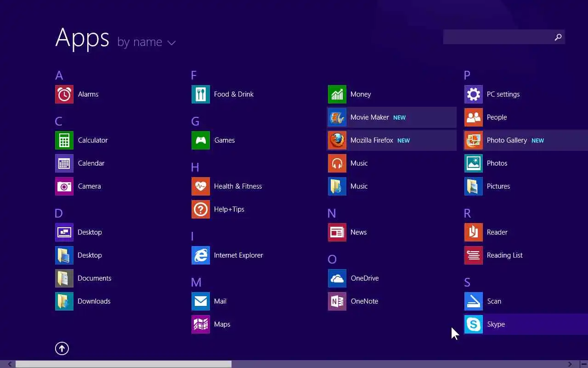Open the Help+Tips icon
Image resolution: width=588 pixels, height=368 pixels.
pos(201,209)
